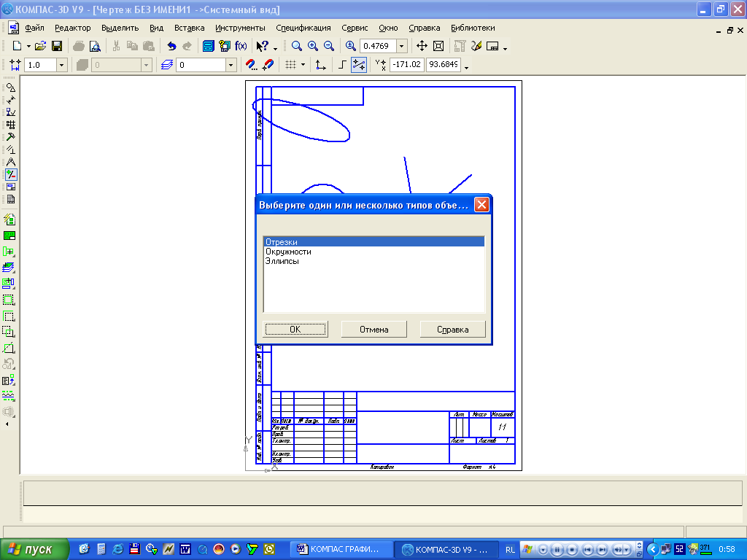Open the current view scale 1.0 dropdown

tap(61, 65)
